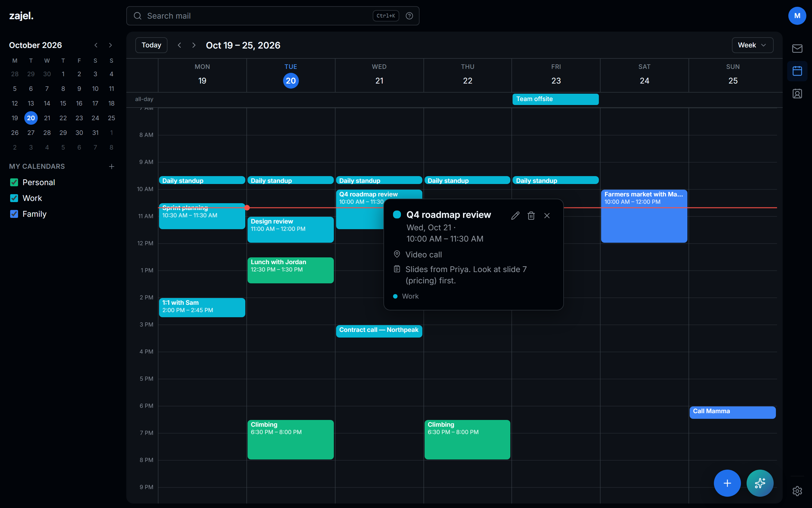Click the zajel. logo
This screenshot has width=812, height=508.
[x=21, y=16]
